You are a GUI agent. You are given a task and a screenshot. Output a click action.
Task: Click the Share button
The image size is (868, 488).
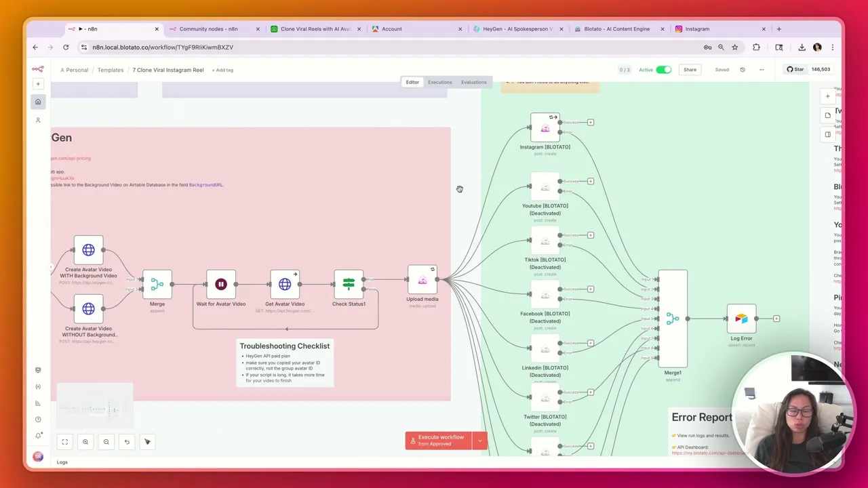pyautogui.click(x=690, y=70)
